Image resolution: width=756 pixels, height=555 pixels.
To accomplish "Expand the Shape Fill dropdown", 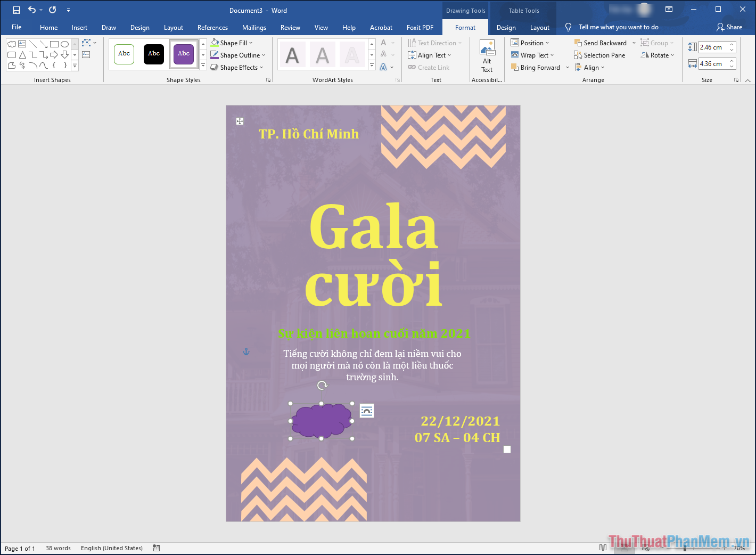I will point(251,43).
